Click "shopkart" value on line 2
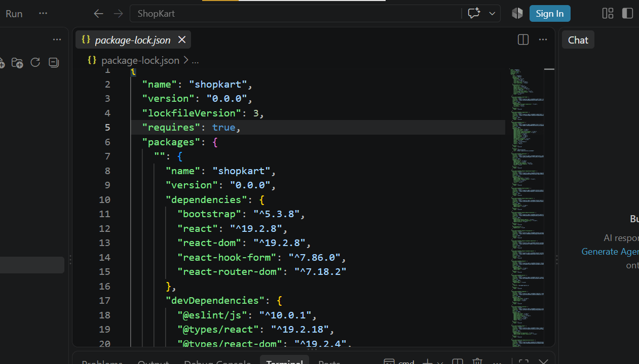639x364 pixels. (x=218, y=84)
